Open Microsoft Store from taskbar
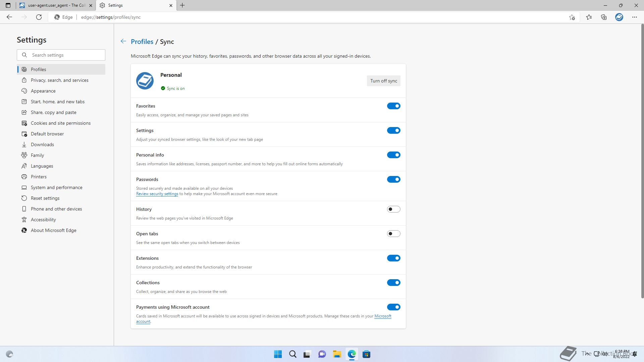 click(366, 354)
